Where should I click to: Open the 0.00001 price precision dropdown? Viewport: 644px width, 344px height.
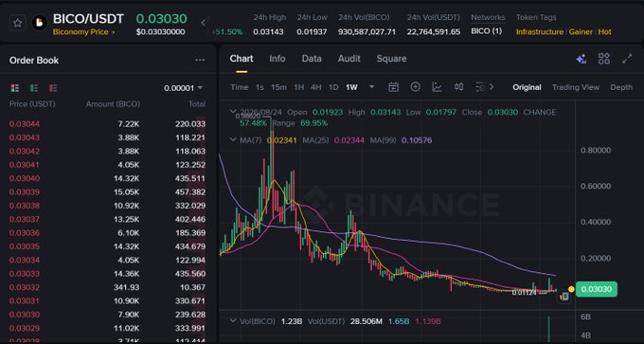(183, 88)
